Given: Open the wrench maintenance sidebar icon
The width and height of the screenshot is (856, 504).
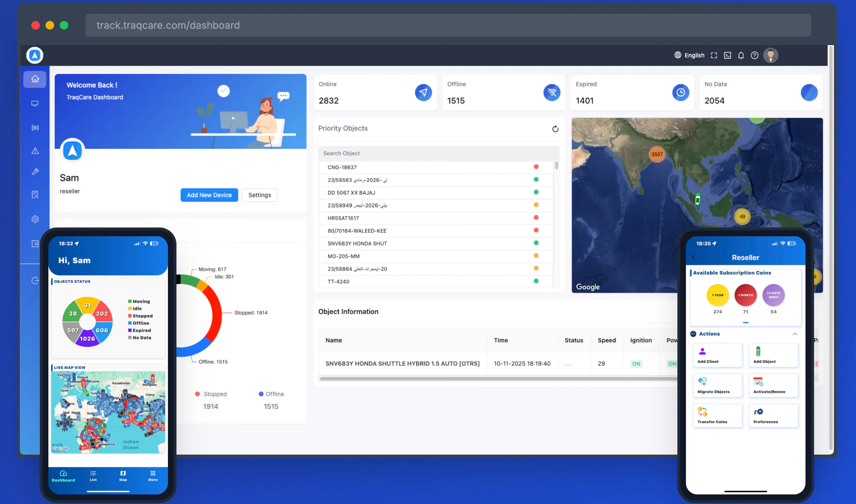Looking at the screenshot, I should click(35, 172).
